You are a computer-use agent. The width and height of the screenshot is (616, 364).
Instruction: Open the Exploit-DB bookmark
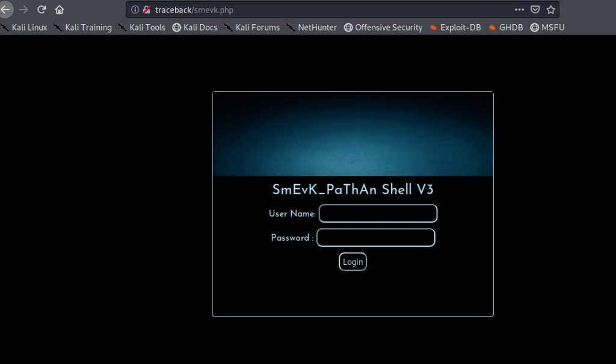pyautogui.click(x=455, y=28)
